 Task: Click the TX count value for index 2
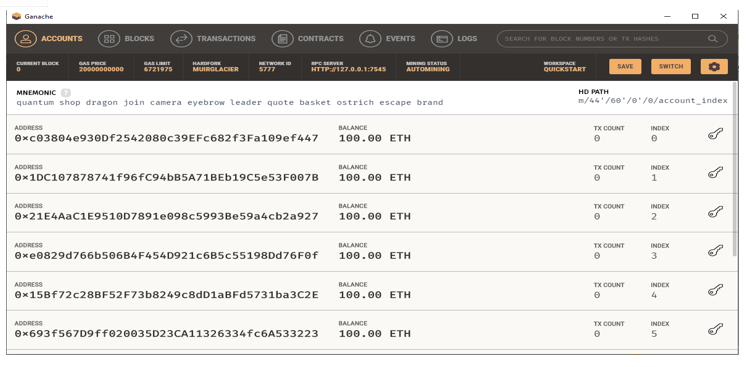coord(597,217)
